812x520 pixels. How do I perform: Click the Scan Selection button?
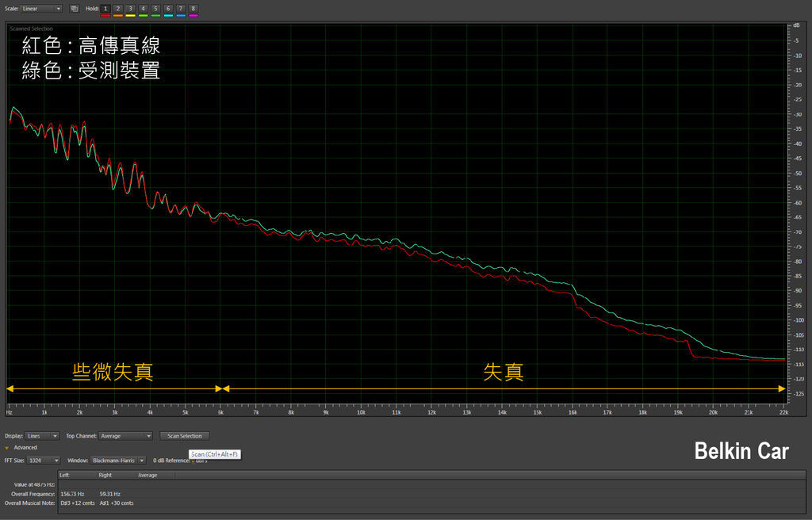[x=184, y=436]
